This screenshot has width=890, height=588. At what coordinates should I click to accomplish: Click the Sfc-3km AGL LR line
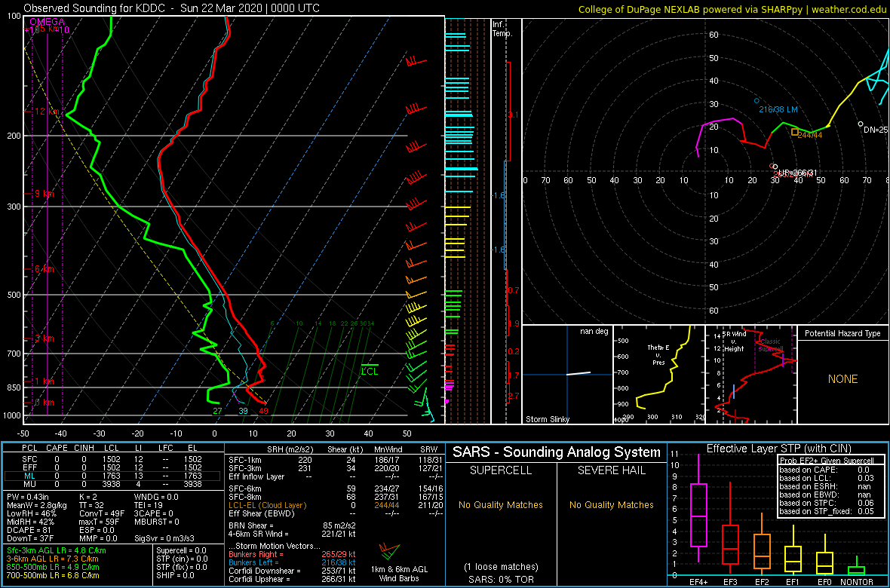coord(57,550)
